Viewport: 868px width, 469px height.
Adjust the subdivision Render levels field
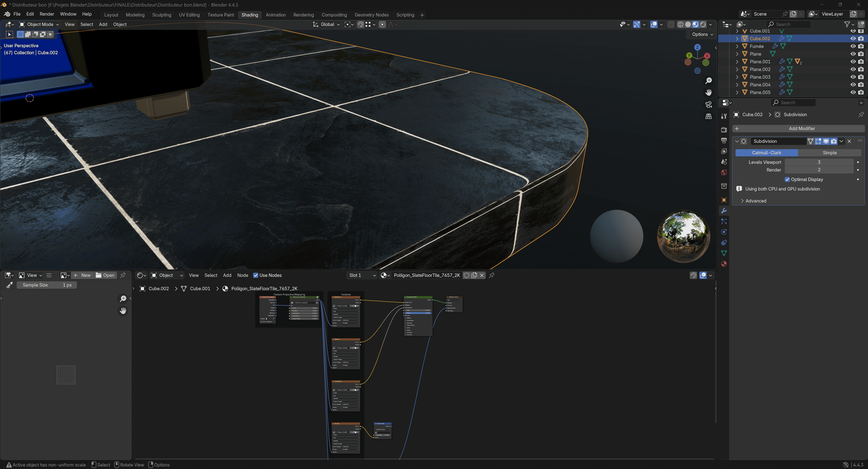819,170
